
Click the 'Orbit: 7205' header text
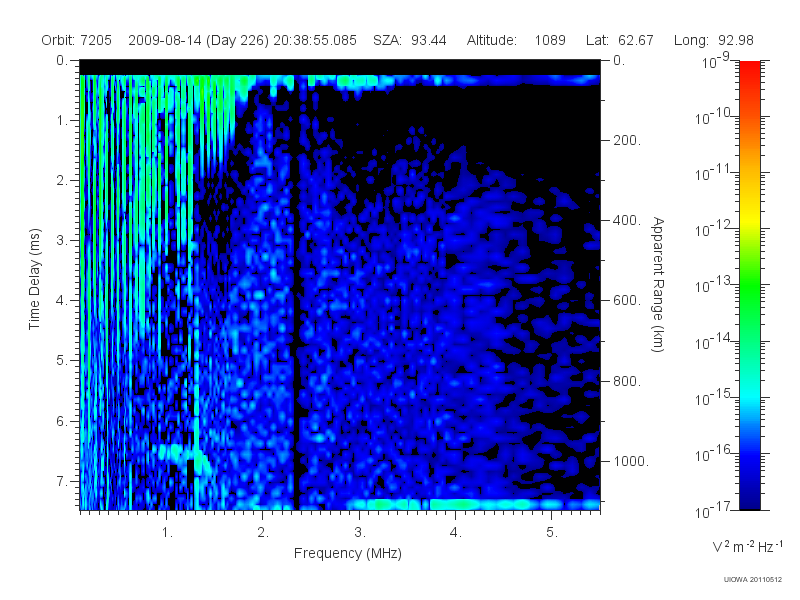(x=77, y=40)
